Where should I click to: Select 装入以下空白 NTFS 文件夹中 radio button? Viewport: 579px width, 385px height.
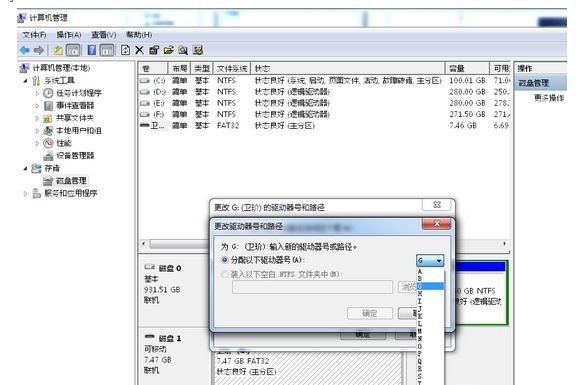(x=225, y=274)
